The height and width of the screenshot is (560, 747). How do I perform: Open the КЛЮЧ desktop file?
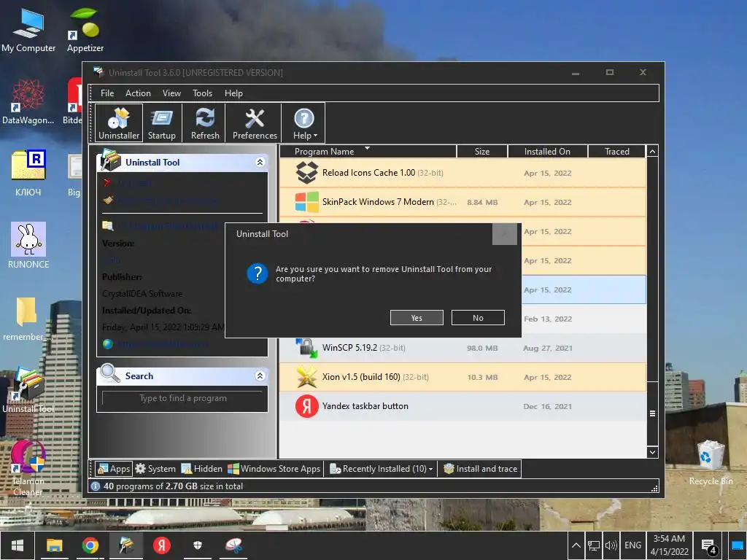(28, 174)
